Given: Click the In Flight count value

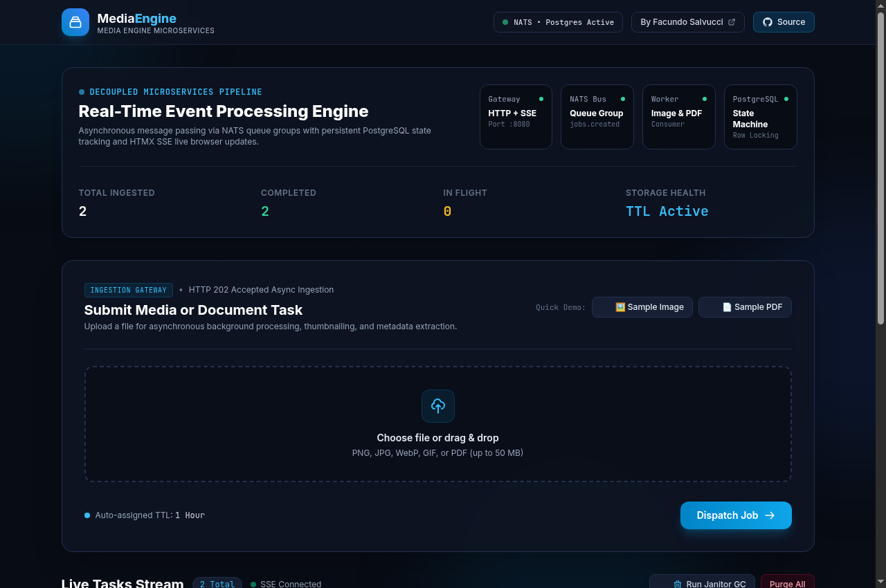Looking at the screenshot, I should coord(447,212).
